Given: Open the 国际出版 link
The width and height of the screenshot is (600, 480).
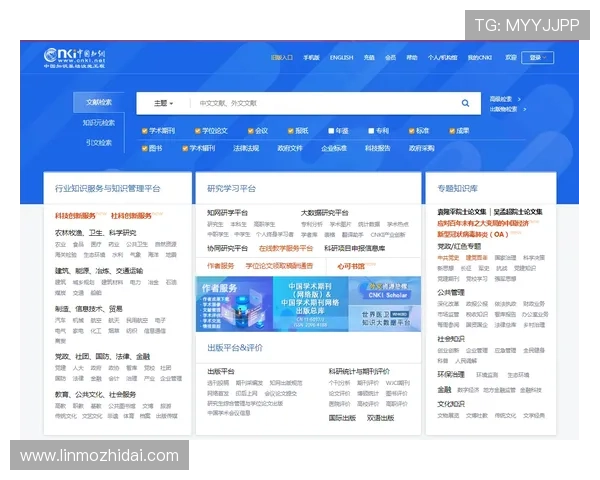Looking at the screenshot, I should 342,418.
